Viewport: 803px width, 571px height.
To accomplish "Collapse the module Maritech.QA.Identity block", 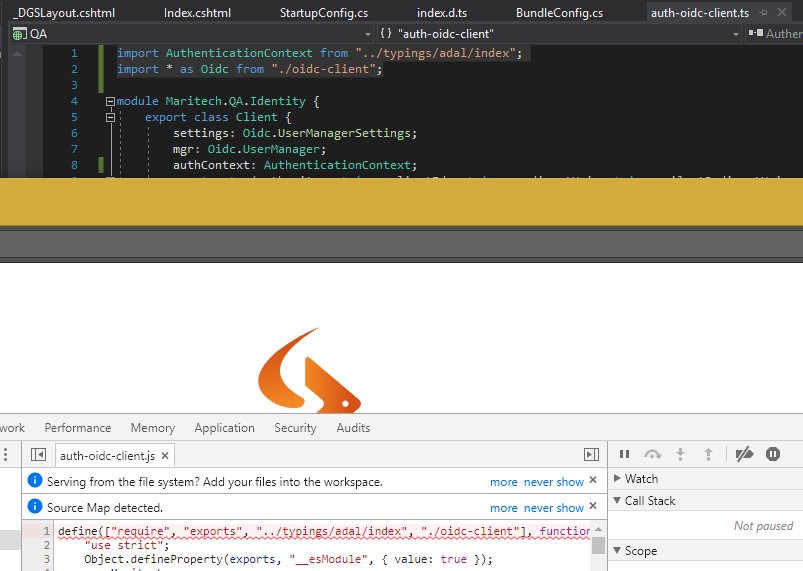I will pos(110,101).
